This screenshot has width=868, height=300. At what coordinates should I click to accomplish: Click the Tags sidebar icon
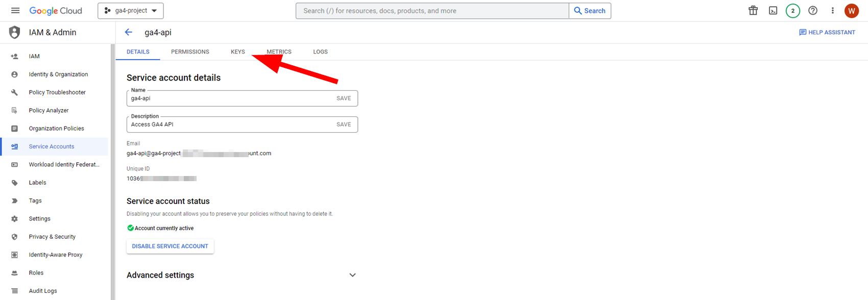pos(15,201)
